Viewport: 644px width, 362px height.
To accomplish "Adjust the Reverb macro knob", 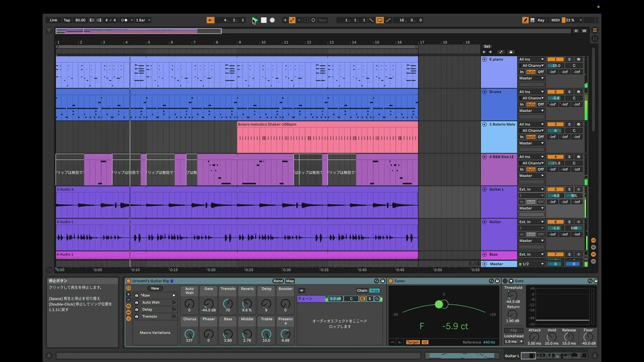I will 247,304.
